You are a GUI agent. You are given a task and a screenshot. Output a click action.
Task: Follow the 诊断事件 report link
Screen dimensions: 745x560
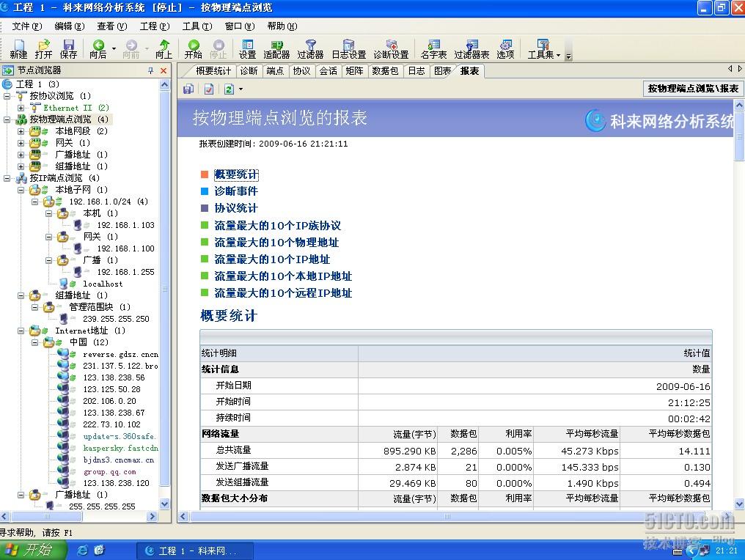click(235, 191)
